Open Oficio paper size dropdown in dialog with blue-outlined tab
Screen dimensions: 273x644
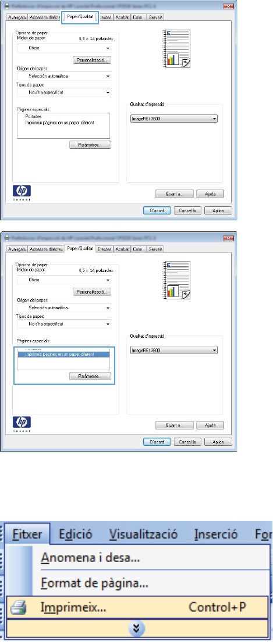click(x=64, y=48)
